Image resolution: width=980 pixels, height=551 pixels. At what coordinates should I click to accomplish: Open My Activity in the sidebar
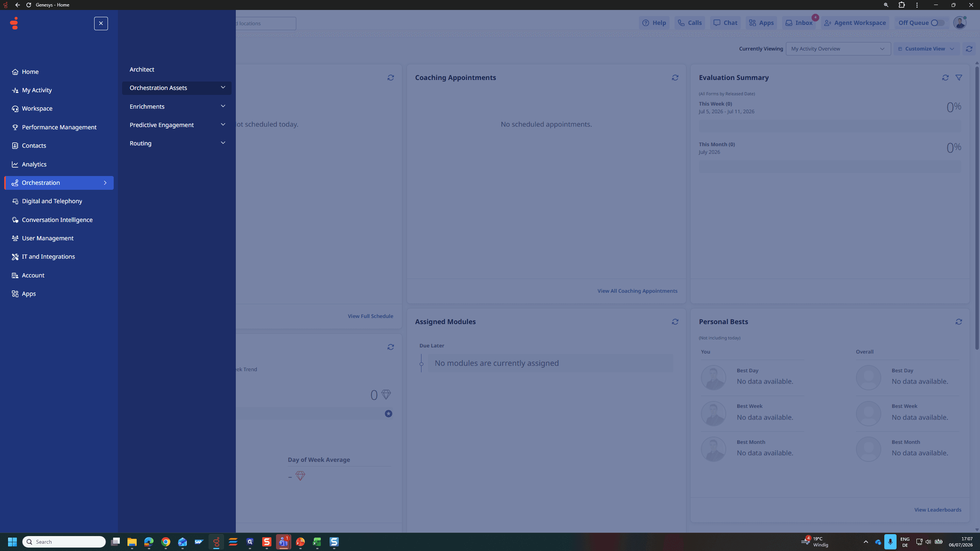59,90
